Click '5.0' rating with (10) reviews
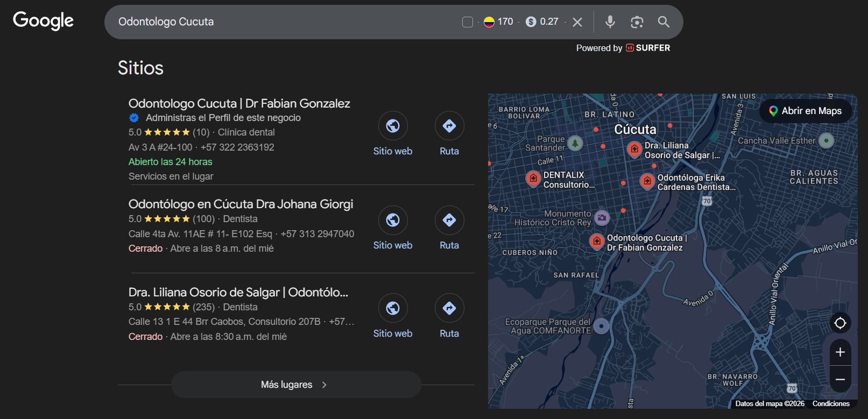This screenshot has width=868, height=419. pyautogui.click(x=169, y=132)
